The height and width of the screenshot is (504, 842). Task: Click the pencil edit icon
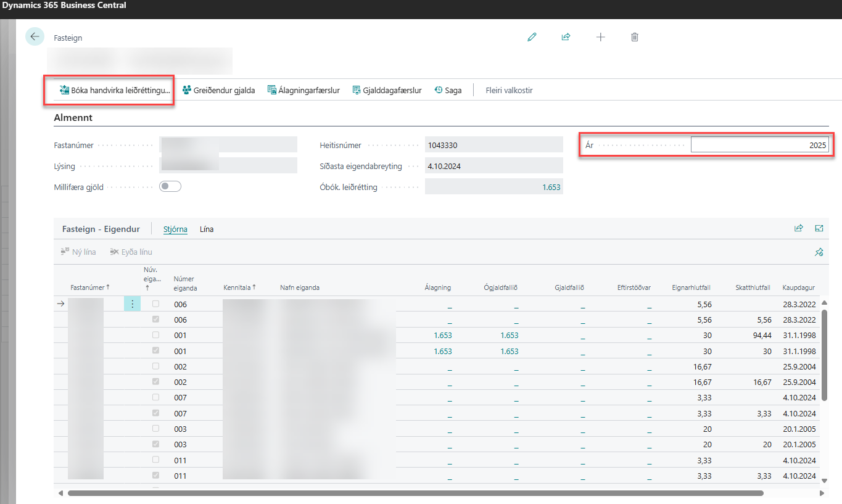pos(532,37)
